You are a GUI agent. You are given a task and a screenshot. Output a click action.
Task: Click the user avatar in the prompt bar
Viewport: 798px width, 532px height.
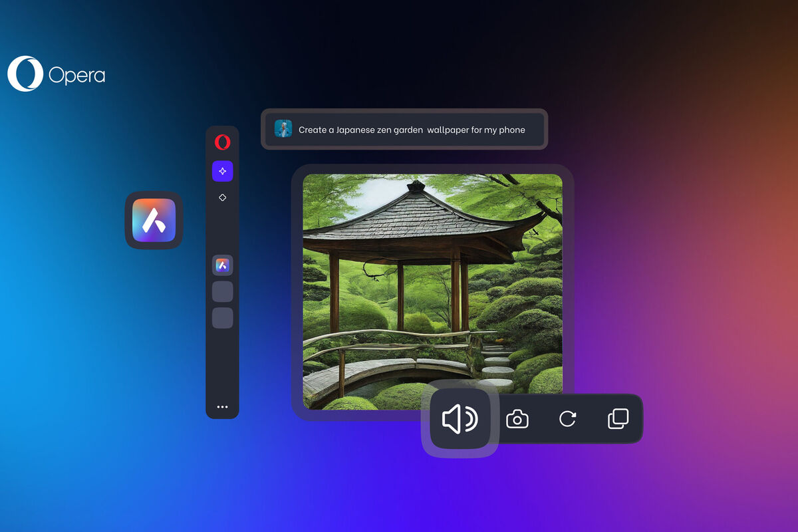point(283,129)
